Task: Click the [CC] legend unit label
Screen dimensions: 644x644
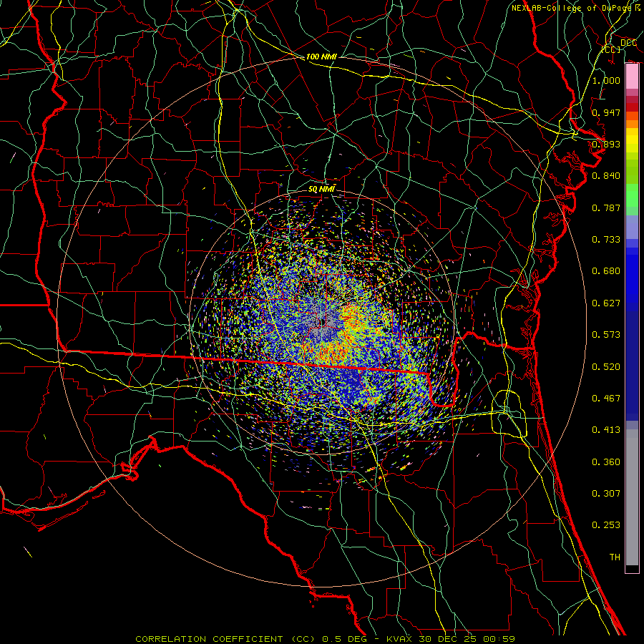Action: [611, 49]
